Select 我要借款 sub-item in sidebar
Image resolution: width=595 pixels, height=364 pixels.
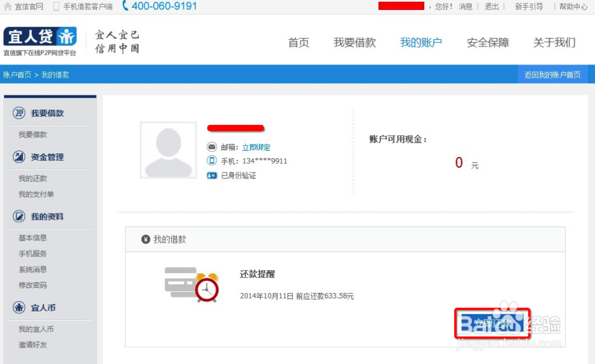[33, 134]
